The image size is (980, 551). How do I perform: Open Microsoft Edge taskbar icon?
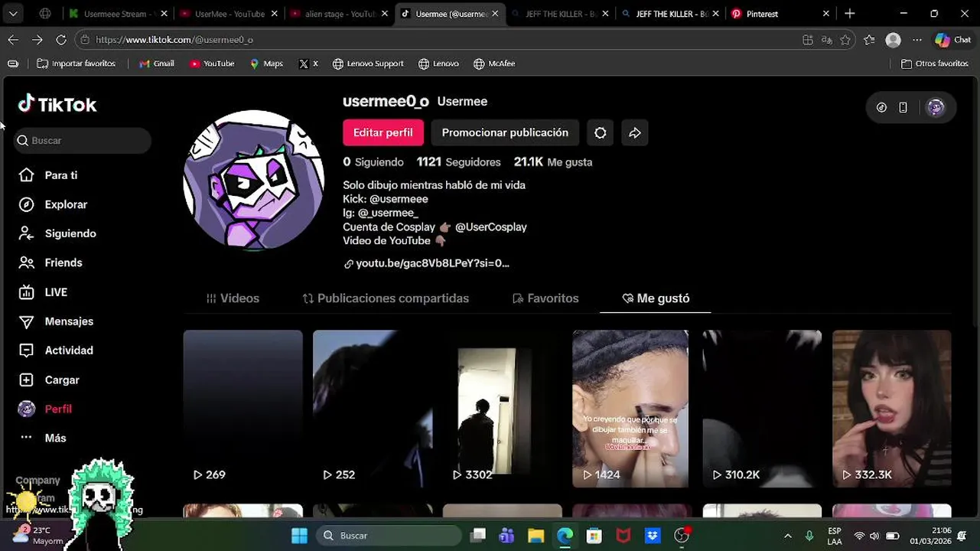click(565, 536)
